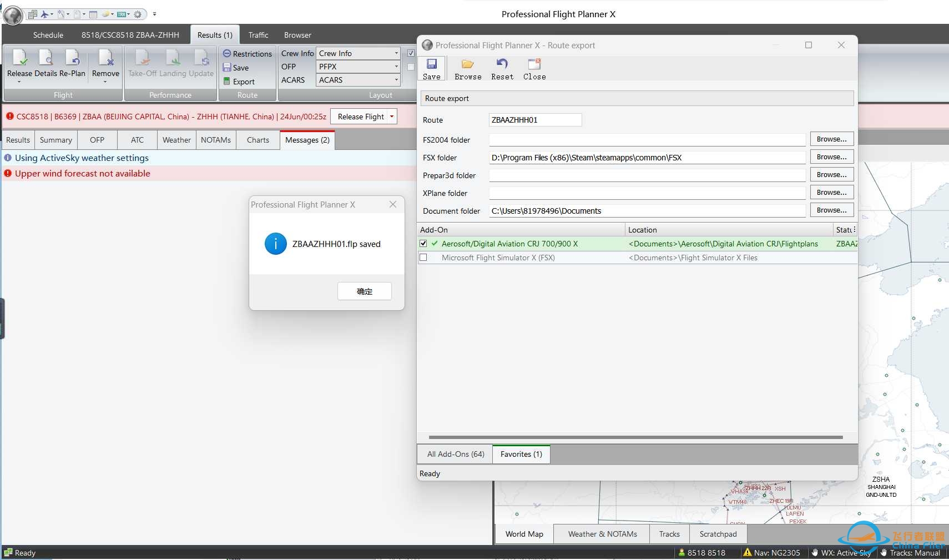Close the ZBAAZHHH01.flp saved dialog
The height and width of the screenshot is (560, 949).
click(x=393, y=205)
